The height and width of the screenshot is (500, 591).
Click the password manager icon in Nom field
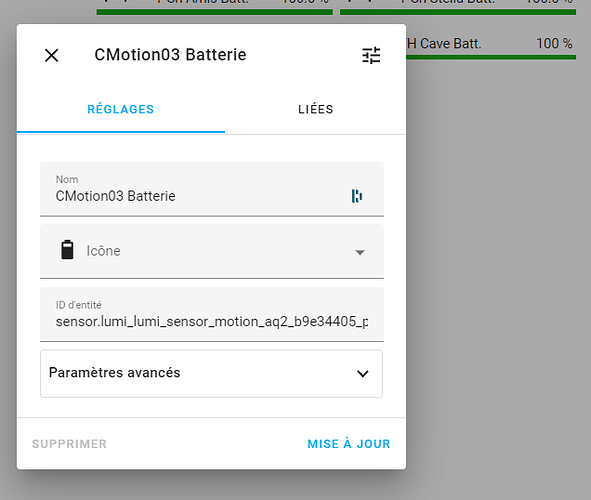357,196
